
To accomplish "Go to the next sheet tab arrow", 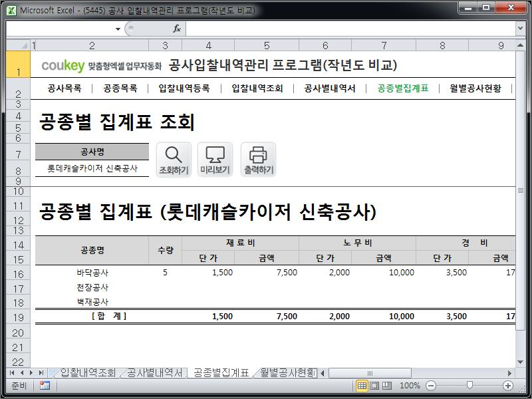I will (31, 373).
